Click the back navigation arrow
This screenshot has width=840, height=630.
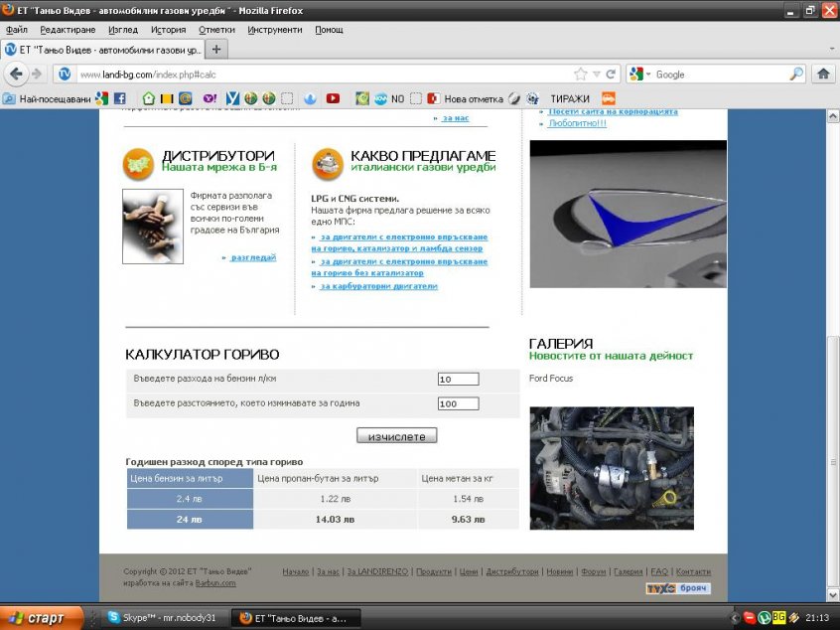pos(16,74)
